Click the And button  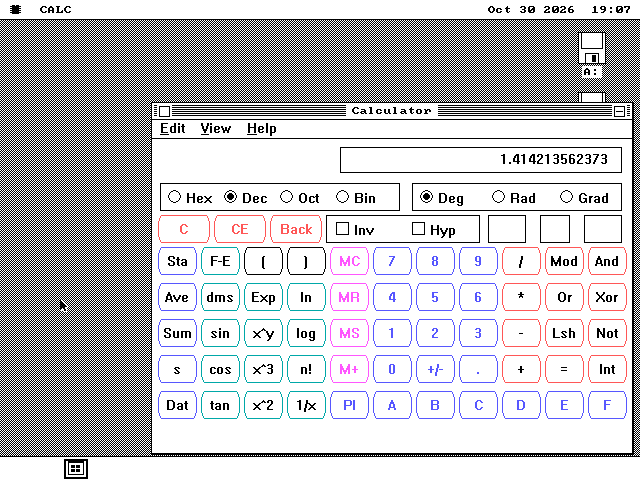point(607,261)
